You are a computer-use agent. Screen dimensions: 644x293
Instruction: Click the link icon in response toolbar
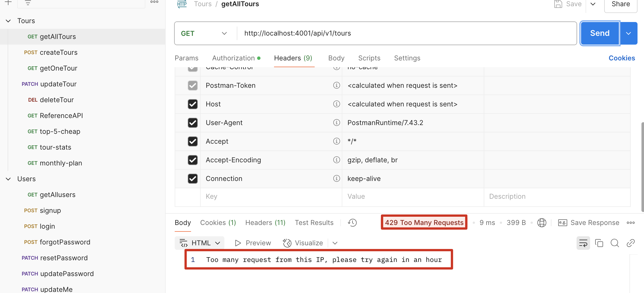tap(630, 243)
